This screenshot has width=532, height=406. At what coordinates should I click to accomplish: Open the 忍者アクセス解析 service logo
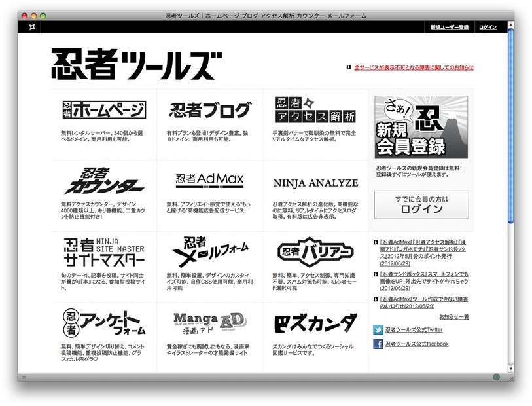click(315, 109)
